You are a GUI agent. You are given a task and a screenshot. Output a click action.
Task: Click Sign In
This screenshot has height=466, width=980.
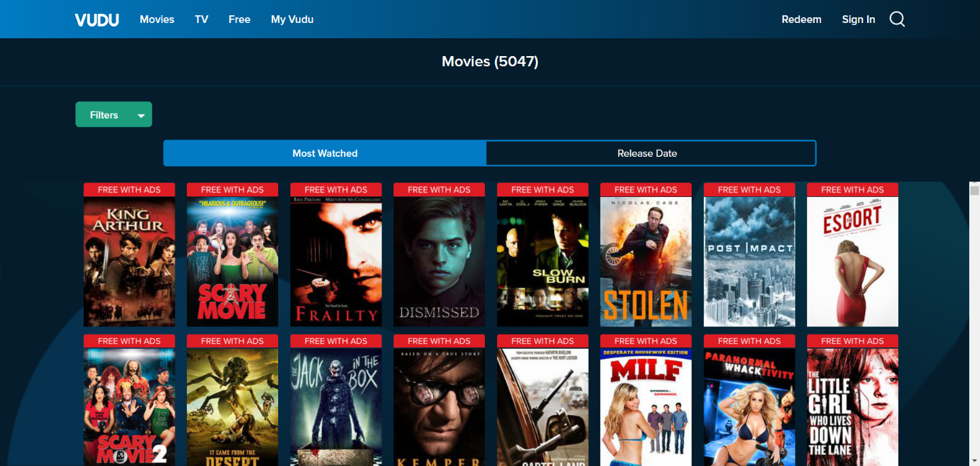click(858, 19)
